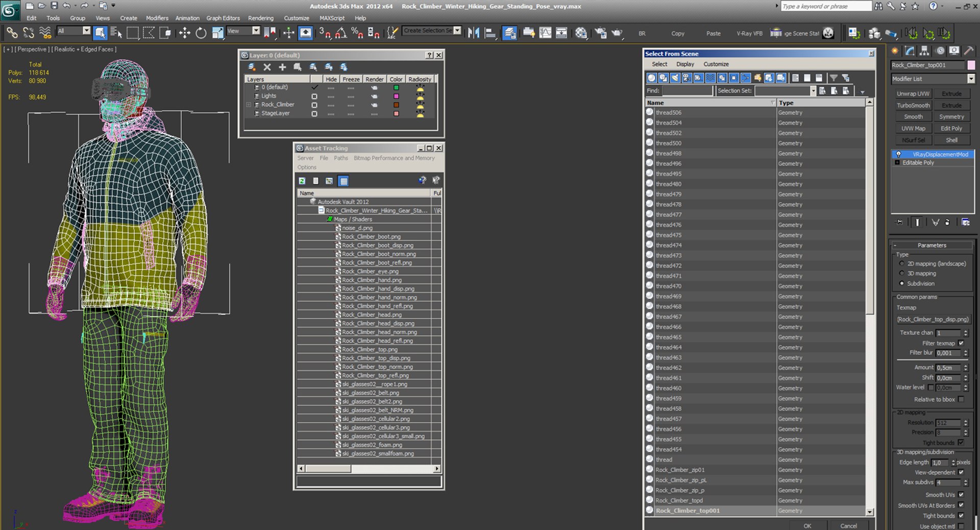Open the Modifiers menu
Image resolution: width=980 pixels, height=530 pixels.
[x=157, y=18]
